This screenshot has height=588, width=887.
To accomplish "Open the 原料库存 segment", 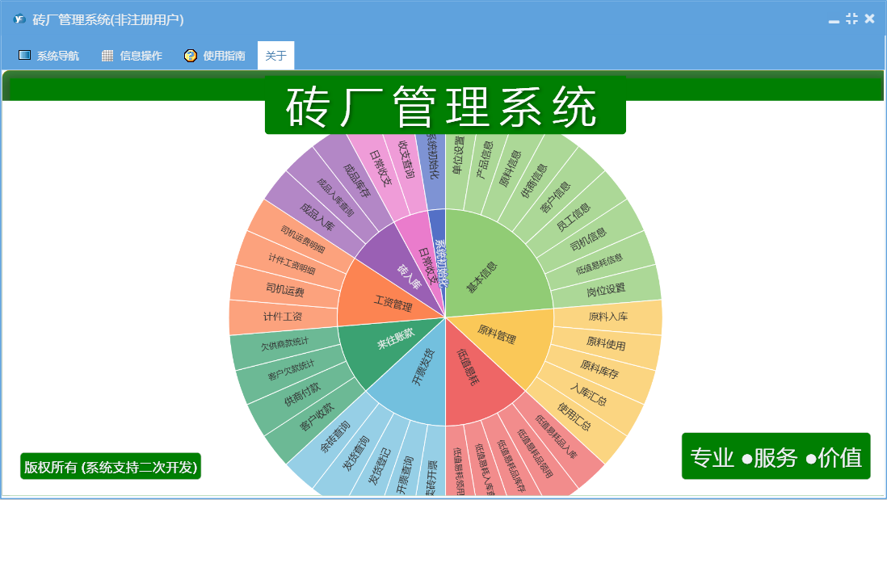I will [x=599, y=368].
